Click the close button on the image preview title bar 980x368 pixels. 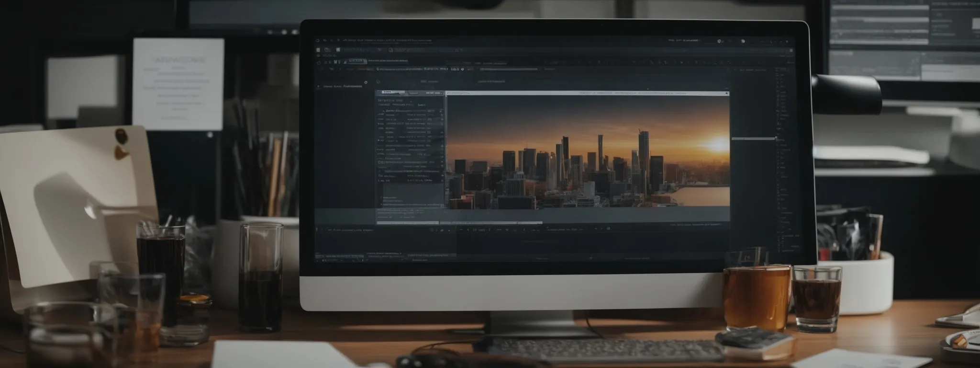coord(726,93)
